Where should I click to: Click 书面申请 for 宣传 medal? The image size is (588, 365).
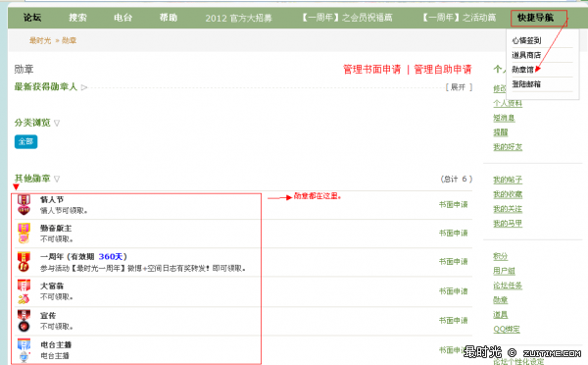[x=454, y=321]
